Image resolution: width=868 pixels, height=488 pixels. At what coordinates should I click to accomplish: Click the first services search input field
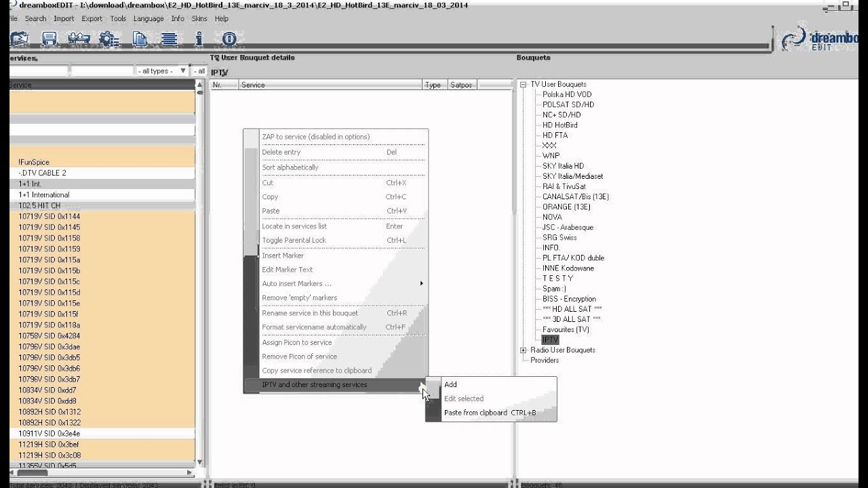[39, 71]
